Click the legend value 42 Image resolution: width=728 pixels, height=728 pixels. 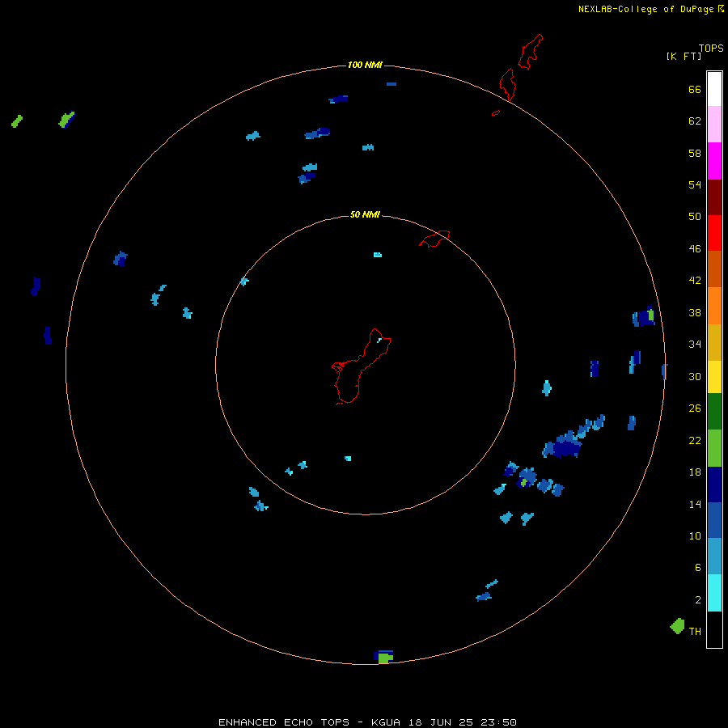pos(695,280)
